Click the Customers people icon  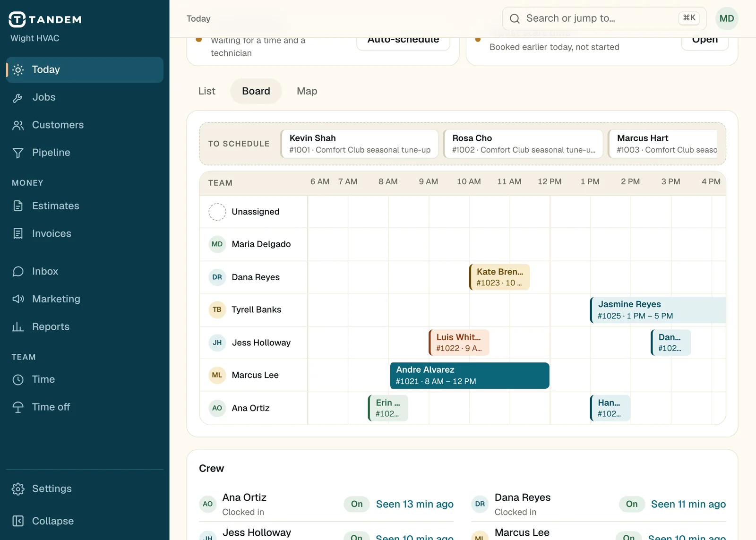pos(18,125)
